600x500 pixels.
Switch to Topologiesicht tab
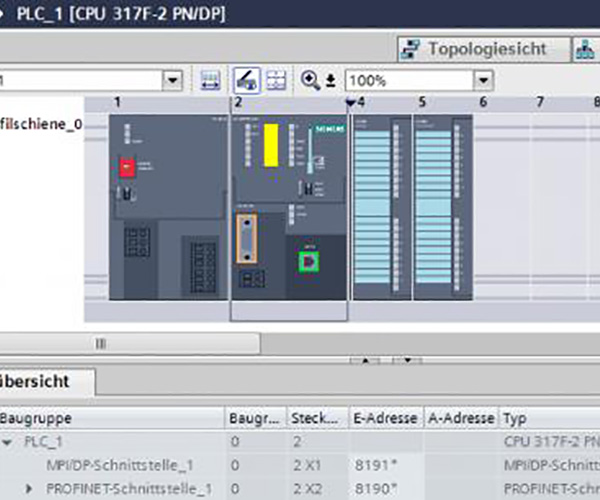(x=484, y=49)
